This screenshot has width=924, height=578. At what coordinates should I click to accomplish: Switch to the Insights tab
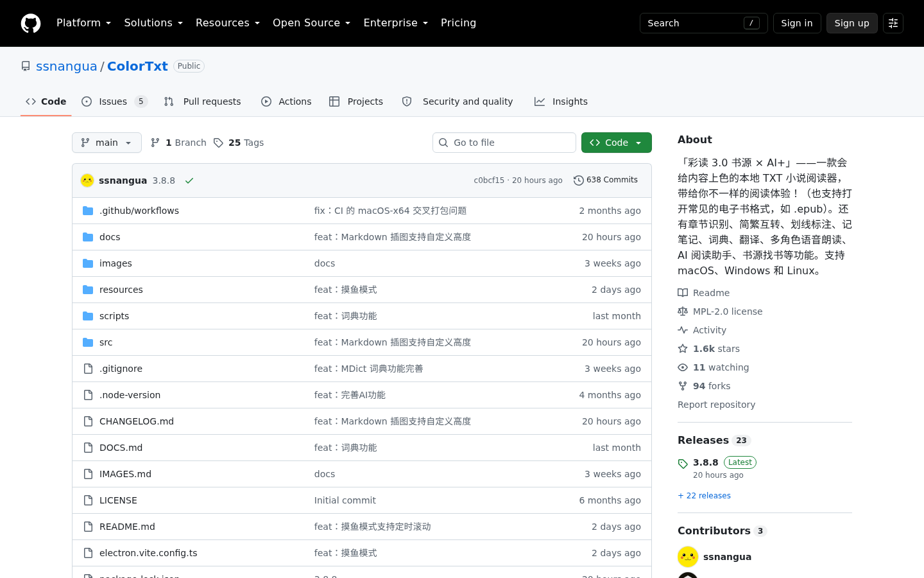[561, 101]
